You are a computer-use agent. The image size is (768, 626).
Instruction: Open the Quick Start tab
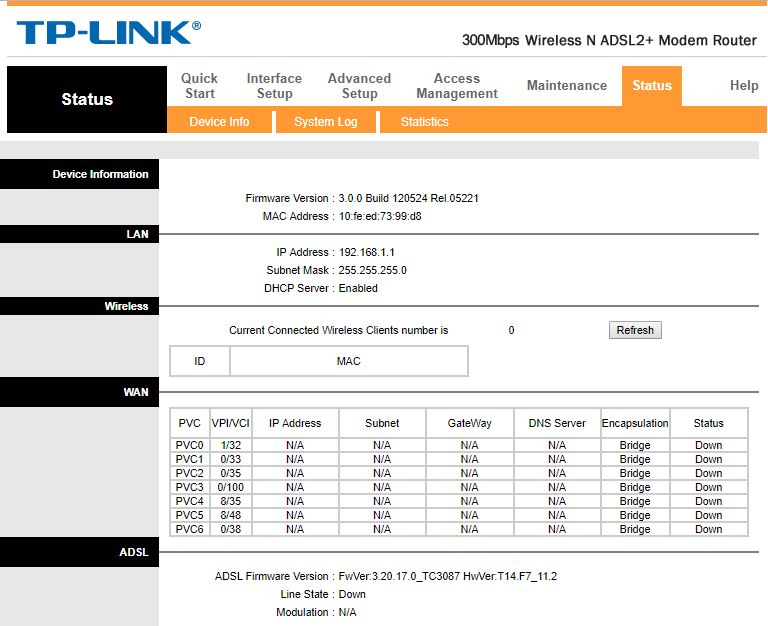coord(199,86)
